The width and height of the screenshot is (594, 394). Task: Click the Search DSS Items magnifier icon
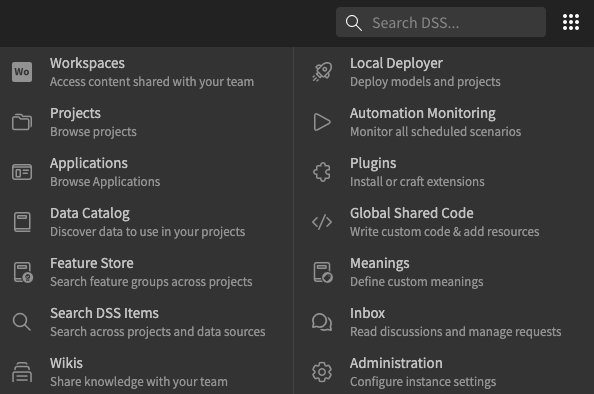pos(22,322)
